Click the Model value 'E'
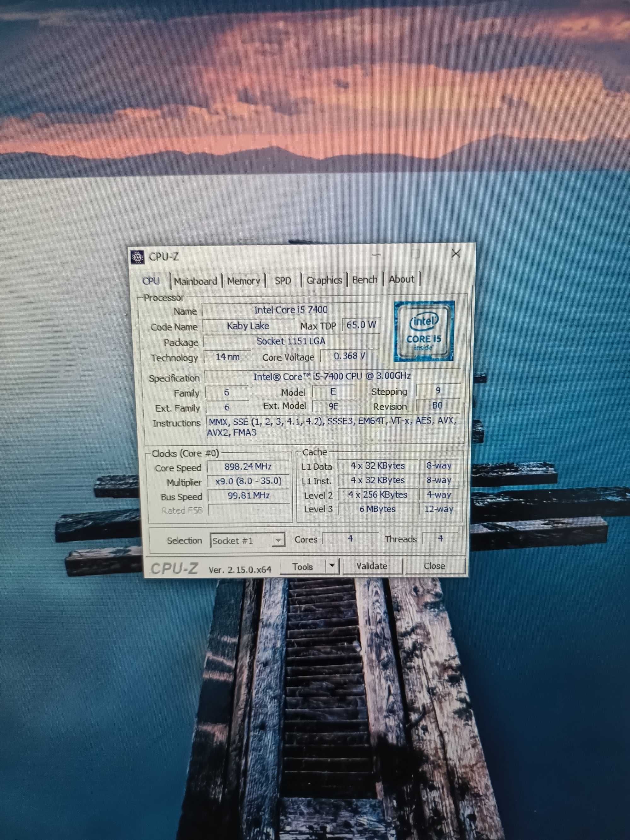Viewport: 630px width, 840px height. 333,391
